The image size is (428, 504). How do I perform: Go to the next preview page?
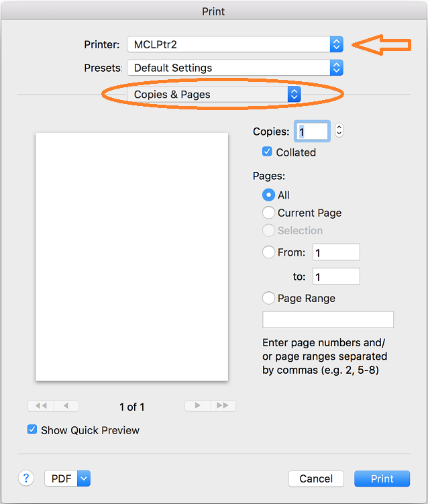(x=197, y=406)
